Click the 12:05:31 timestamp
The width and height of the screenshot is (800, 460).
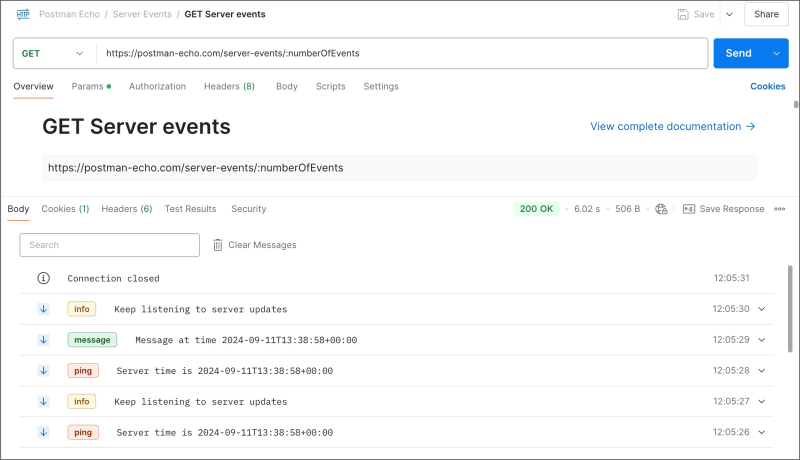[731, 278]
